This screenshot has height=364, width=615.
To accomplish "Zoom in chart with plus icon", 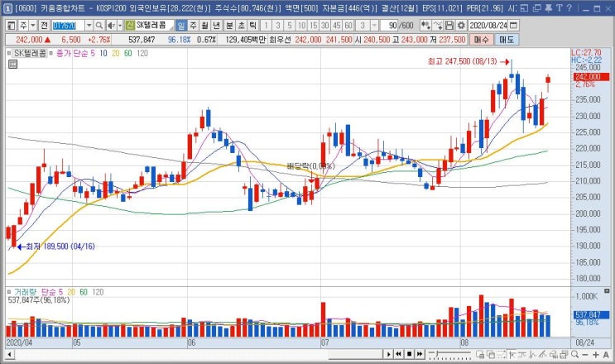I will click(x=596, y=354).
